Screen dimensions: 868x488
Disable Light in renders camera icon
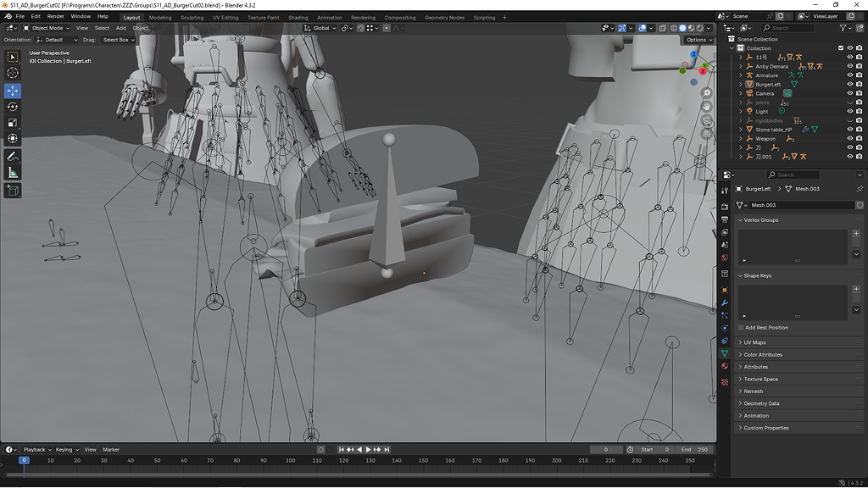(x=860, y=111)
